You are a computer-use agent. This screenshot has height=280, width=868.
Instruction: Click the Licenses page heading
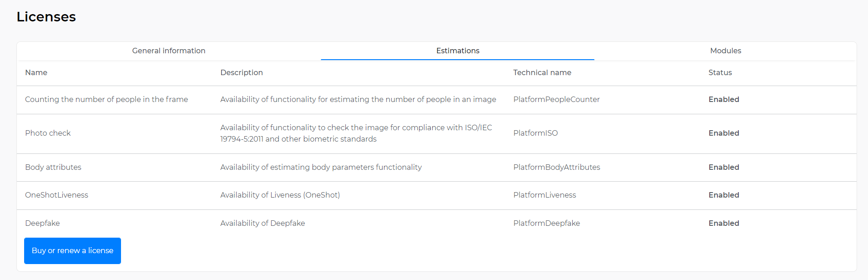point(46,17)
